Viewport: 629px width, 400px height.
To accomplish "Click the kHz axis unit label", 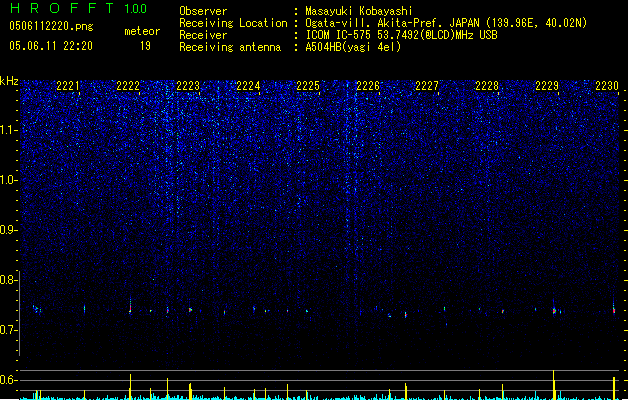I will click(9, 81).
